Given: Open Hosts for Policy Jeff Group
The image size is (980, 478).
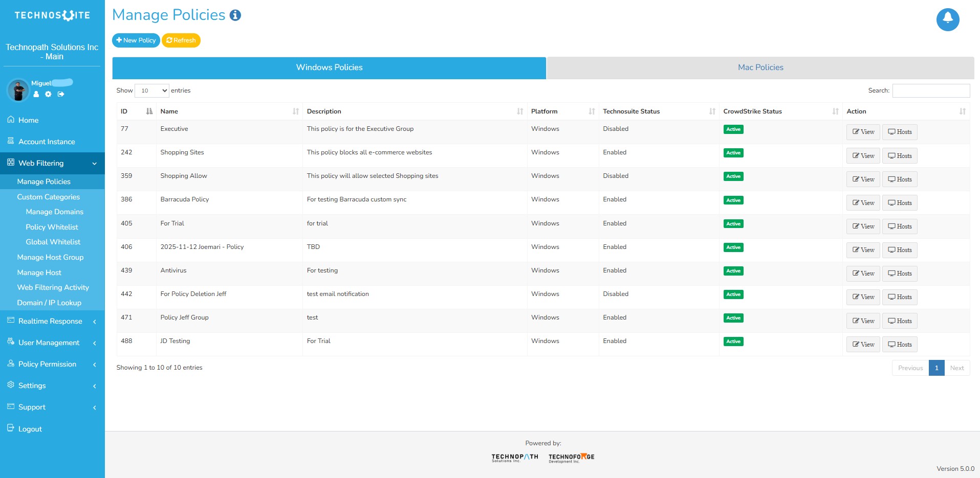Looking at the screenshot, I should [x=900, y=321].
